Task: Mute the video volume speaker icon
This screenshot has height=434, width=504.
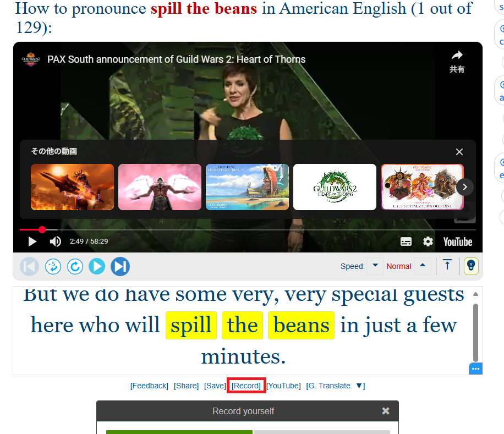Action: pos(55,241)
